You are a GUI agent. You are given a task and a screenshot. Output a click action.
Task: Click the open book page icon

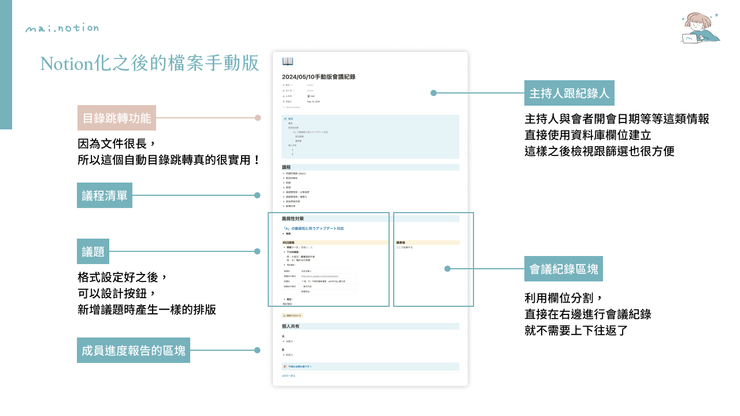click(x=287, y=62)
